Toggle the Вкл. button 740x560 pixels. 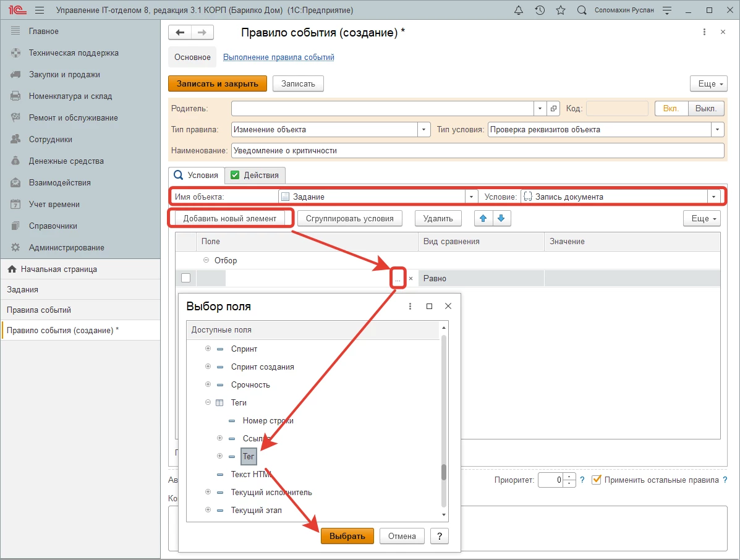[x=671, y=109]
